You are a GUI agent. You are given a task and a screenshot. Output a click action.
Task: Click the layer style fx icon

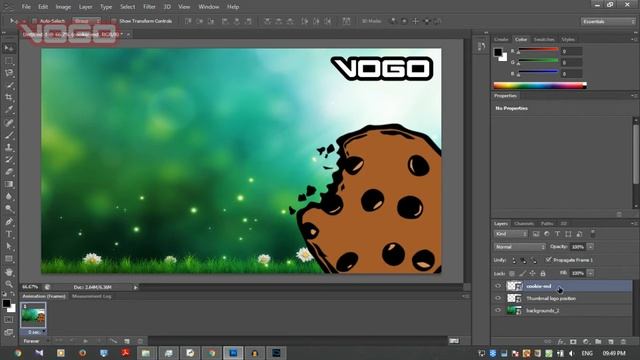point(560,341)
